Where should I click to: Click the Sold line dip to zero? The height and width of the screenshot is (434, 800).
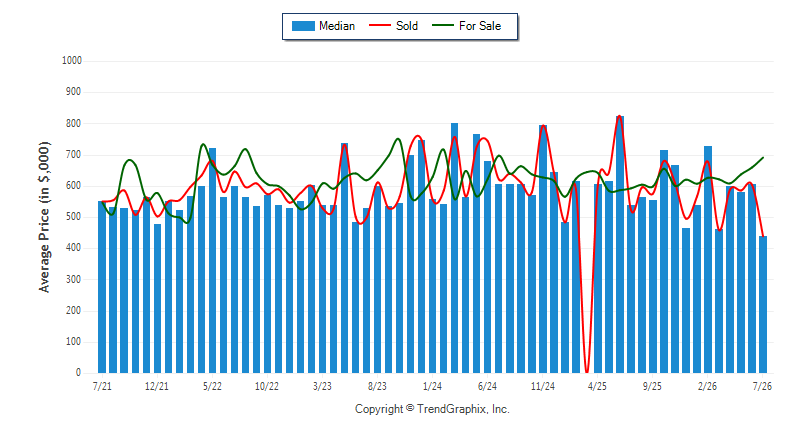(x=587, y=371)
